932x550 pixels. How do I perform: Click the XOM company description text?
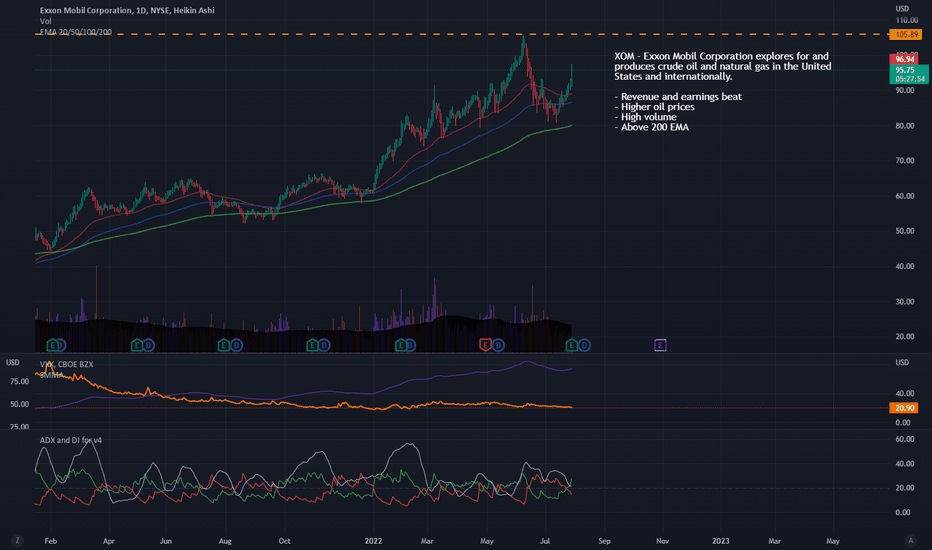(x=723, y=66)
